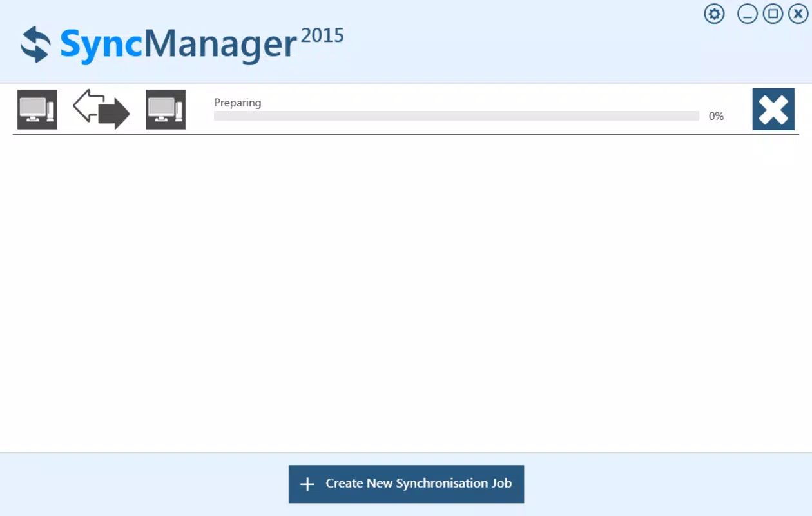Maximize the SyncManager window

(x=773, y=14)
